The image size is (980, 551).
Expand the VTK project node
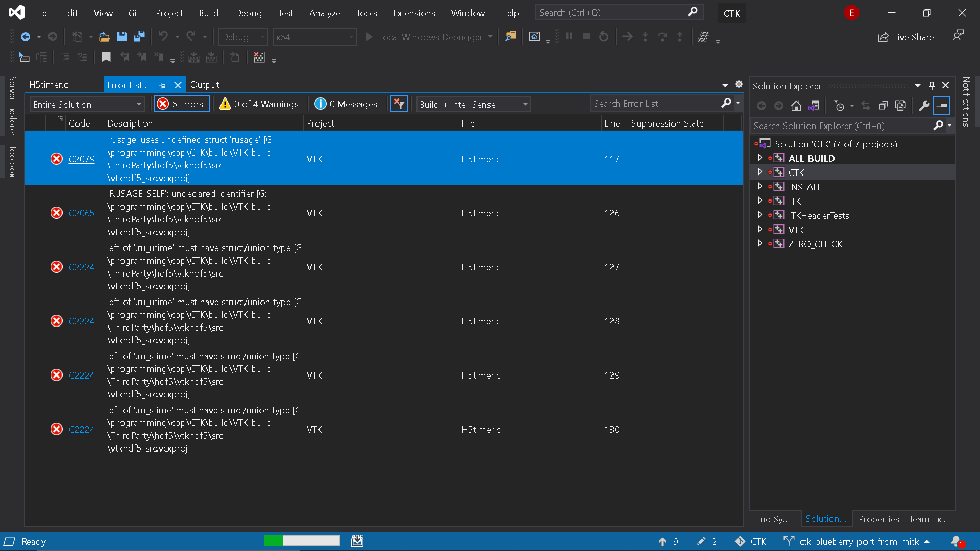tap(760, 230)
